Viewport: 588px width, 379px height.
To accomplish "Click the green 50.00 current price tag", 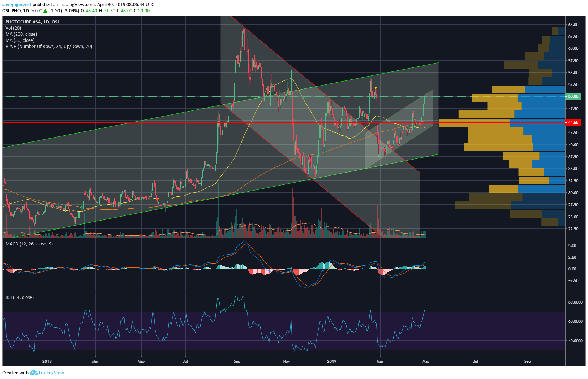I will point(574,96).
